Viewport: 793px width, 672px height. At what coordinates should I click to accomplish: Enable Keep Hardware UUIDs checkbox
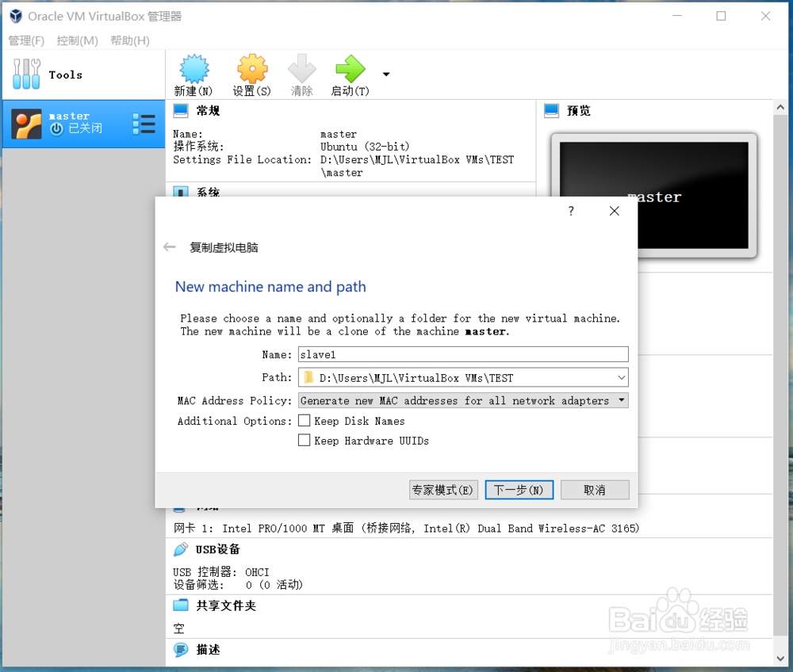304,440
